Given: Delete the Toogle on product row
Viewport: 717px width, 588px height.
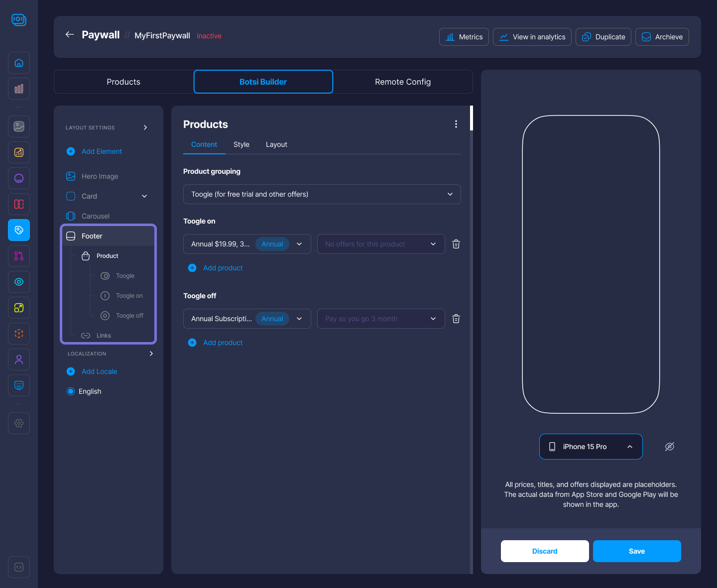Looking at the screenshot, I should tap(456, 244).
